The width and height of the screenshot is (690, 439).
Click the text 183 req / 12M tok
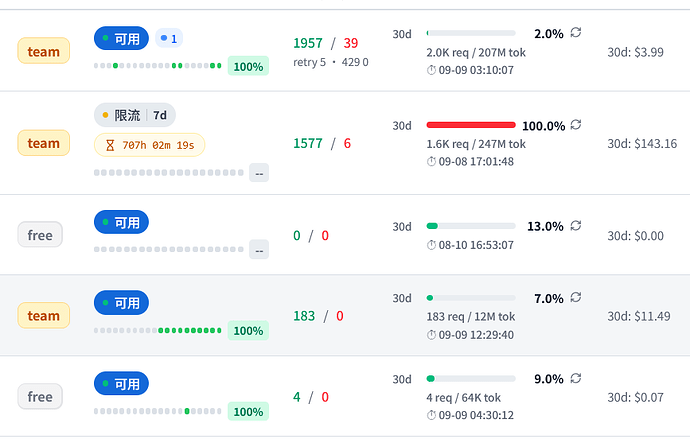point(470,317)
